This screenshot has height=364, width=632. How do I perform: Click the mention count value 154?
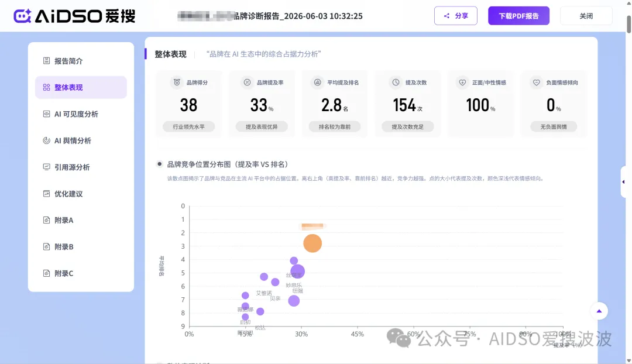407,105
